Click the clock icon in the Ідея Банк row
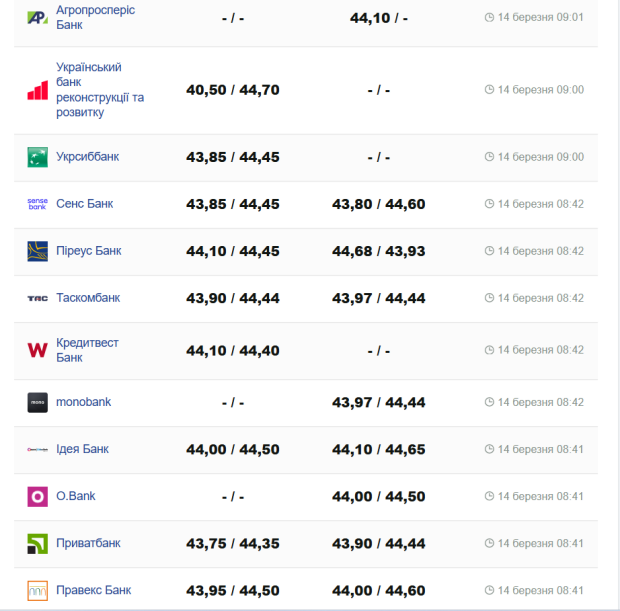The width and height of the screenshot is (620, 611). click(x=489, y=449)
